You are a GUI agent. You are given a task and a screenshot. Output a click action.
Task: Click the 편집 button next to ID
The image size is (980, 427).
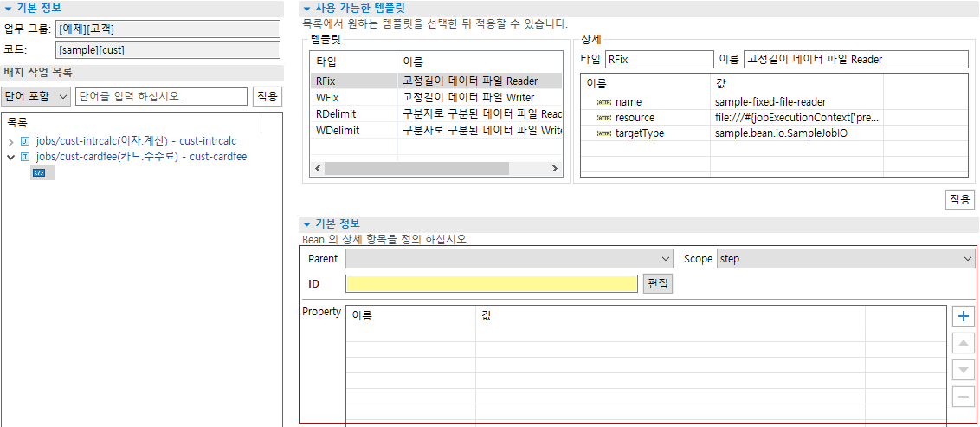point(658,284)
